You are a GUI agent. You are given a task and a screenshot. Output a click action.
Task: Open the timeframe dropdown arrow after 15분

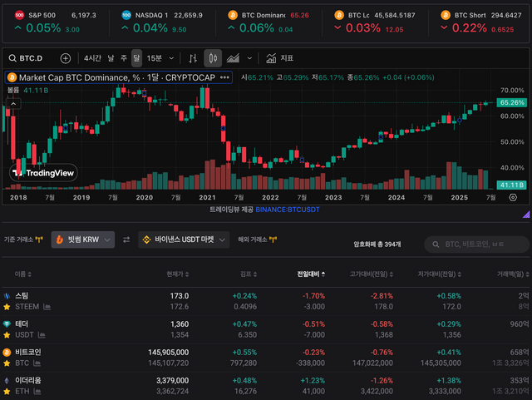point(171,58)
